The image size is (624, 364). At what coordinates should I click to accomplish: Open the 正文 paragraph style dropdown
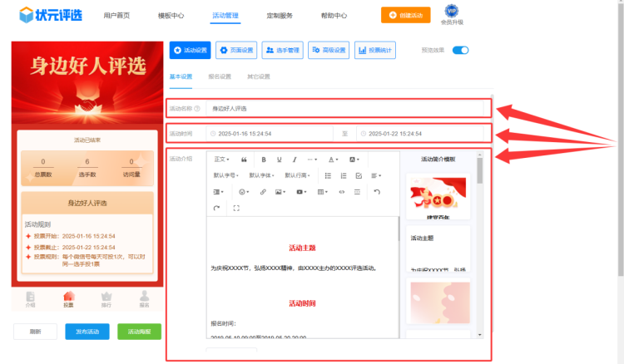(x=220, y=159)
